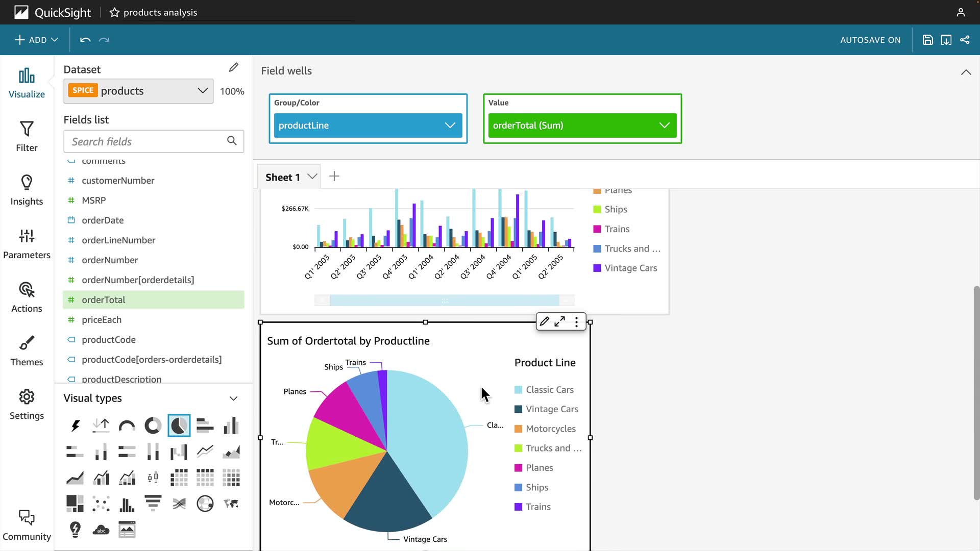Click the priceEach field
This screenshot has height=551, width=980.
pyautogui.click(x=102, y=320)
